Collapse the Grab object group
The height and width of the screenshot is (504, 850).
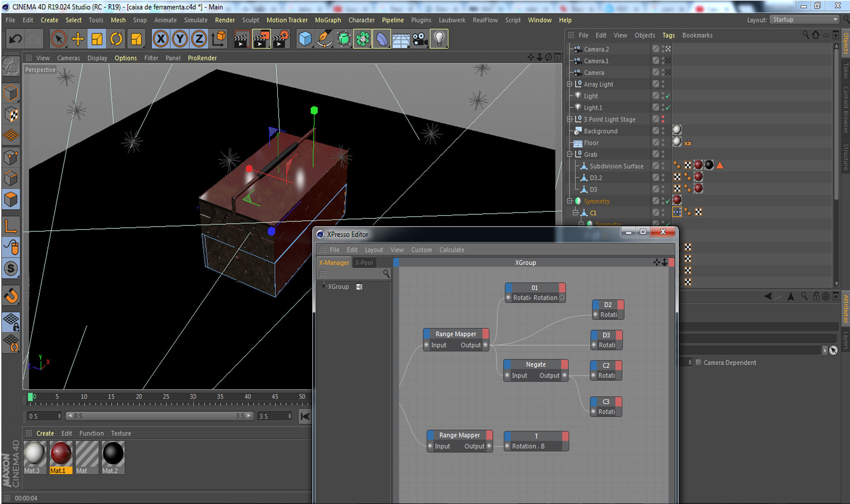pyautogui.click(x=569, y=154)
